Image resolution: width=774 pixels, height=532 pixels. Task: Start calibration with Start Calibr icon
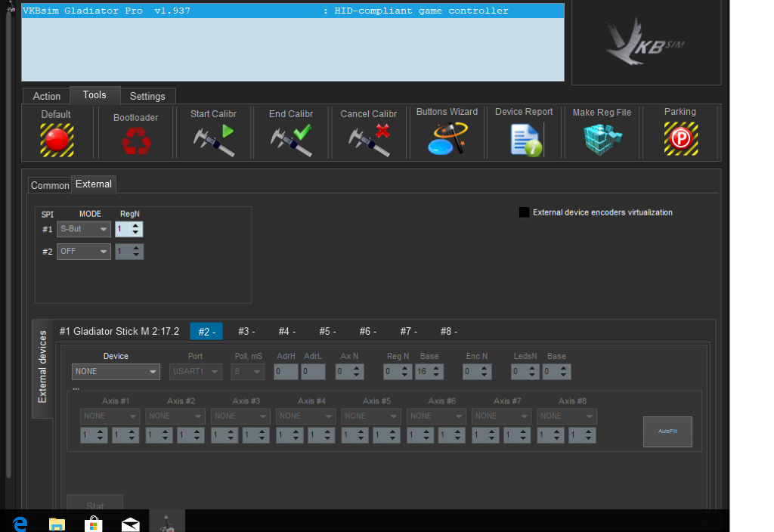click(x=214, y=141)
